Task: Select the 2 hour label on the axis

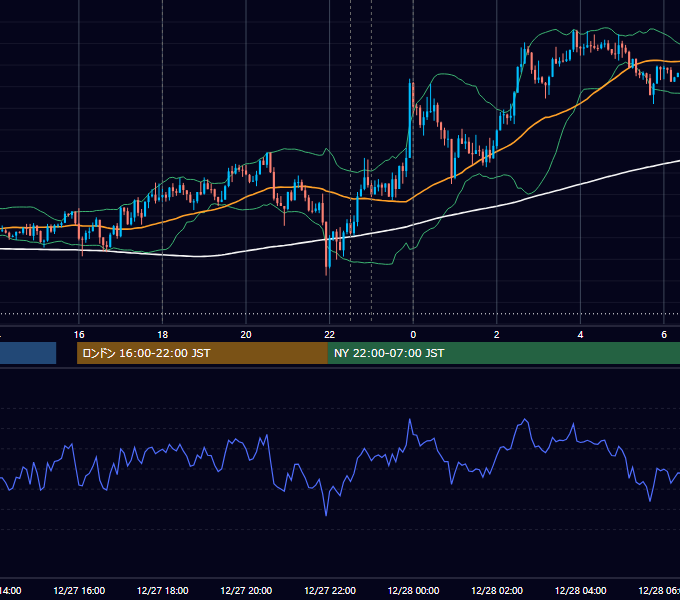Action: coord(497,334)
